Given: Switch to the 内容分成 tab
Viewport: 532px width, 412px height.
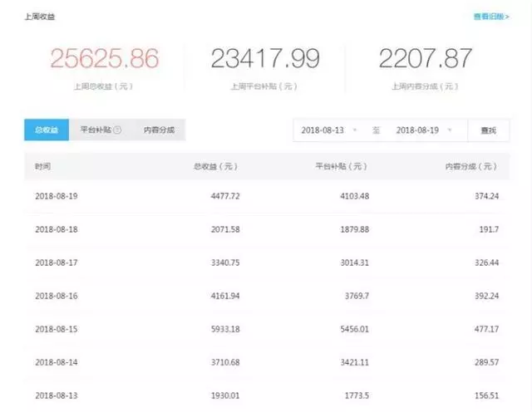Looking at the screenshot, I should click(159, 130).
